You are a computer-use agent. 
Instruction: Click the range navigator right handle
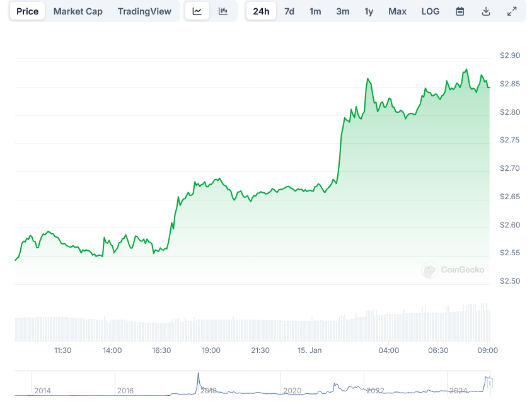click(x=490, y=383)
